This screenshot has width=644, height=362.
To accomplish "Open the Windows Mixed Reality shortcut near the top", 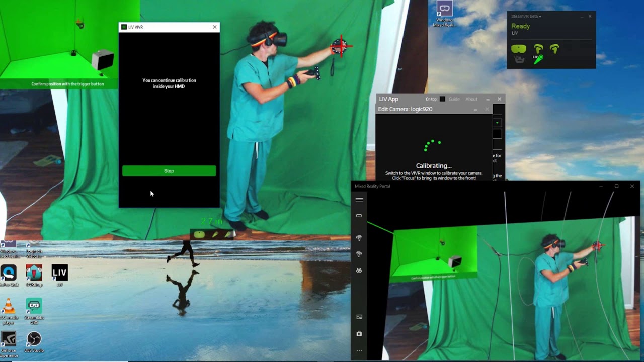I will (x=444, y=14).
